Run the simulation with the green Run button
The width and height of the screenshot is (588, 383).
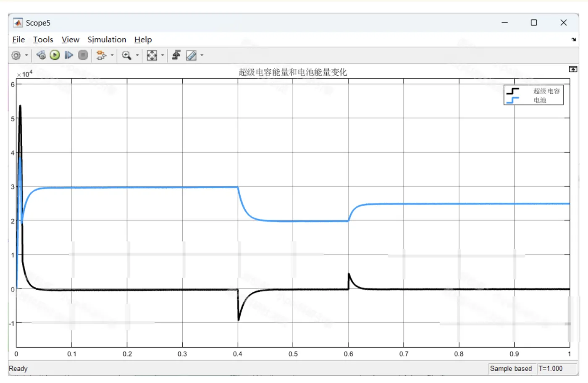(x=55, y=55)
